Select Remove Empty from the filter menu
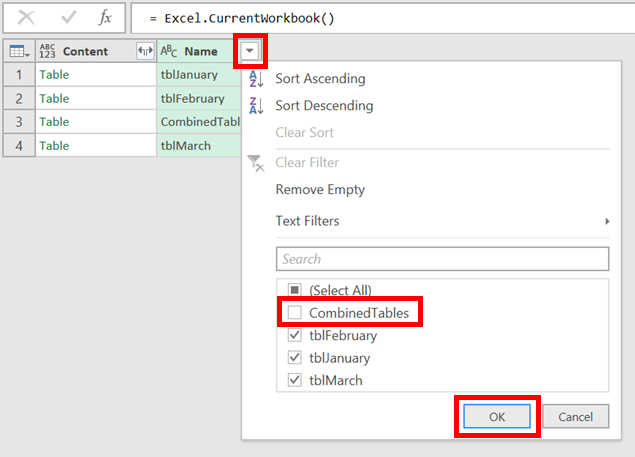Image resolution: width=635 pixels, height=457 pixels. (x=320, y=190)
